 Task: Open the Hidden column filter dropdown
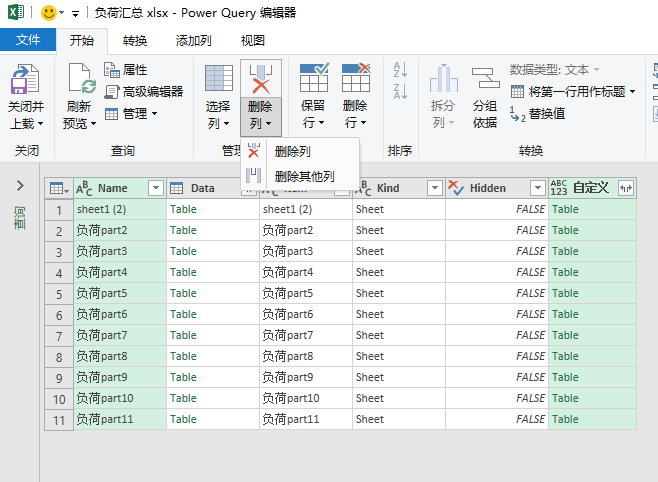tap(538, 188)
